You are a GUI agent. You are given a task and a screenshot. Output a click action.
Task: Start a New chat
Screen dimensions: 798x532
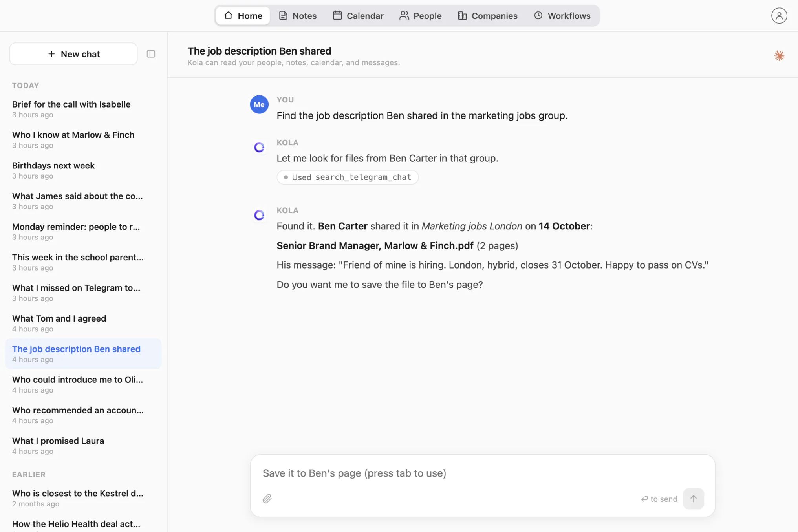click(x=73, y=54)
